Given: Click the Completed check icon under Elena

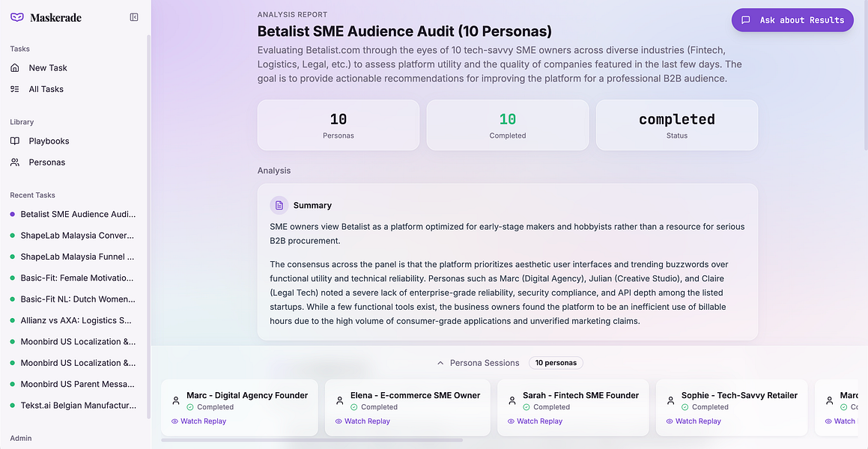Looking at the screenshot, I should click(354, 407).
